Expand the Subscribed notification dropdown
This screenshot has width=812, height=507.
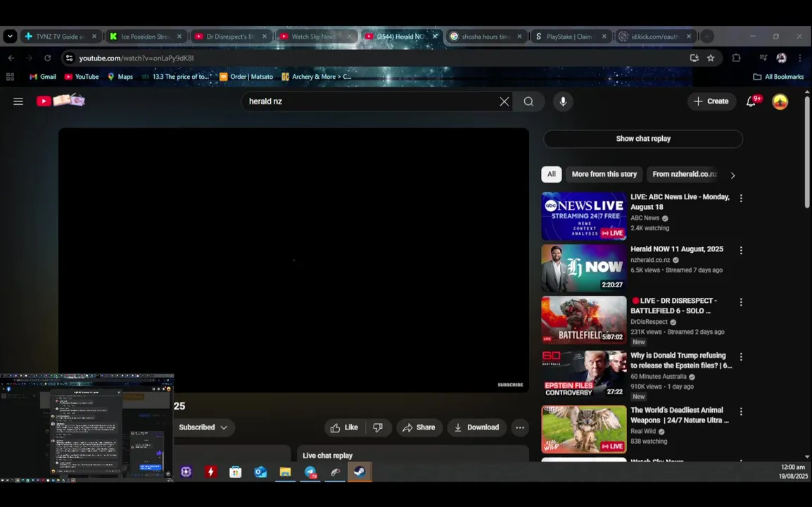click(224, 427)
